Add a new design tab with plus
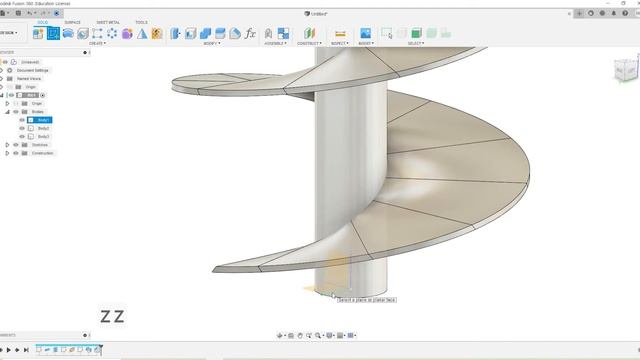This screenshot has height=360, width=640. [579, 13]
